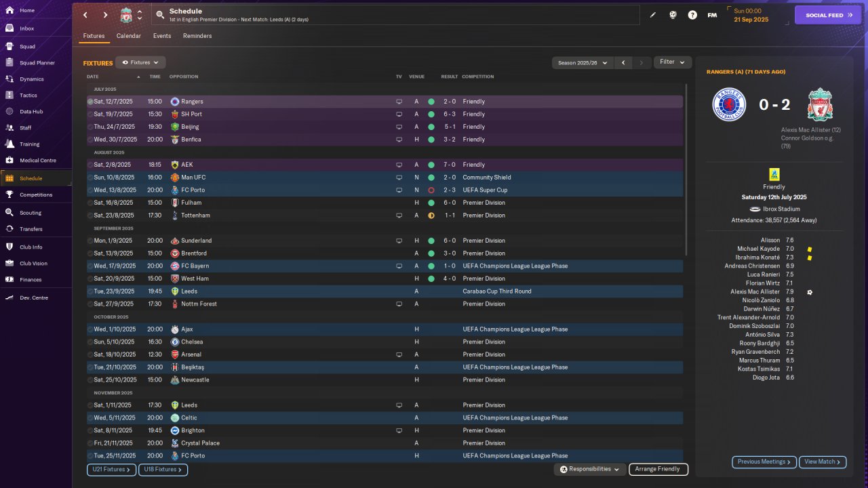Select the marker beside Thu, 24/7/2025 Beijing fixture
868x488 pixels.
[90, 127]
